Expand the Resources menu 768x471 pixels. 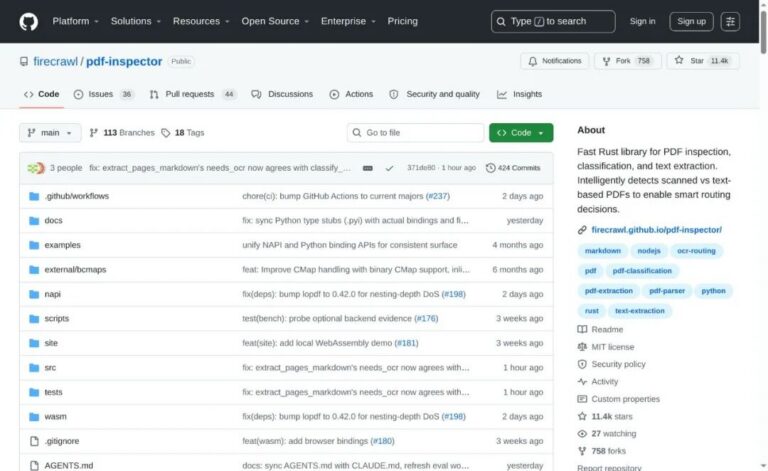(201, 22)
